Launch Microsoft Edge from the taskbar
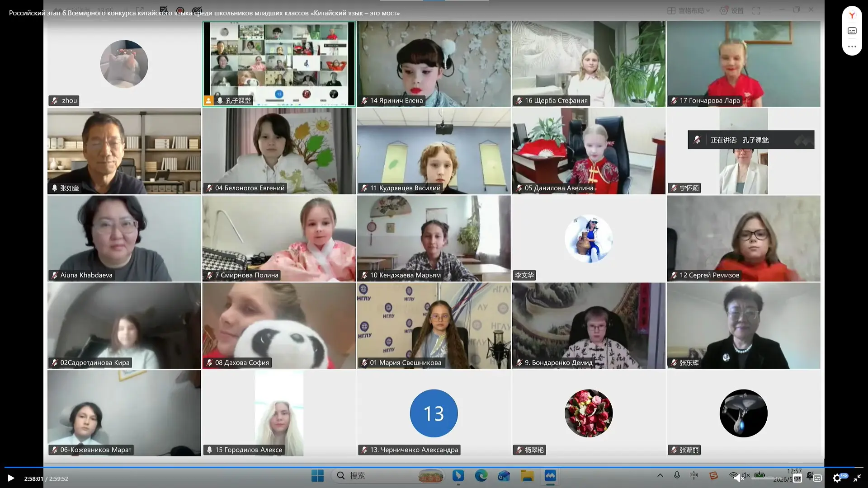 pos(481,476)
